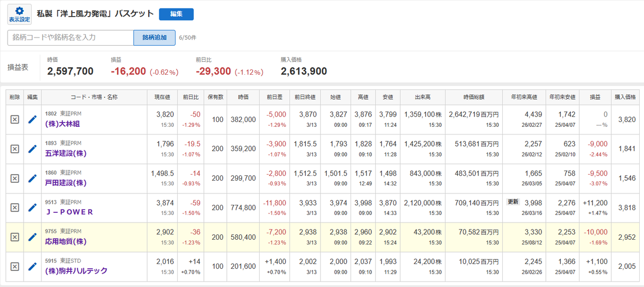Remove 戸田建設 using its X icon
Image resolution: width=644 pixels, height=287 pixels.
tap(15, 178)
